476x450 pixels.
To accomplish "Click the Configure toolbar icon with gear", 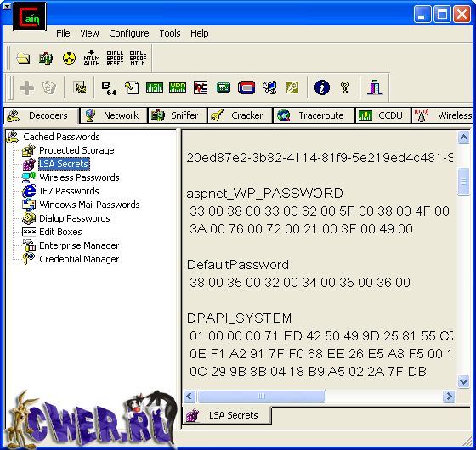I will tap(80, 88).
